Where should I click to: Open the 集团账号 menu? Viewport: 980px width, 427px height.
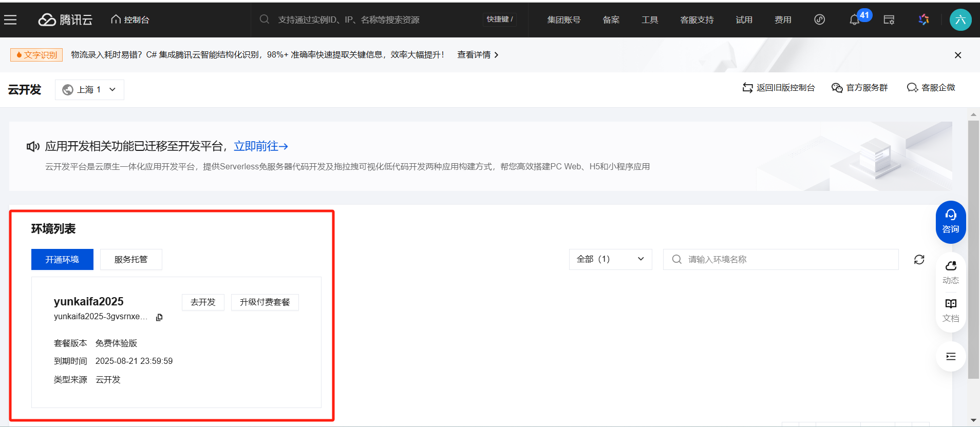point(563,20)
